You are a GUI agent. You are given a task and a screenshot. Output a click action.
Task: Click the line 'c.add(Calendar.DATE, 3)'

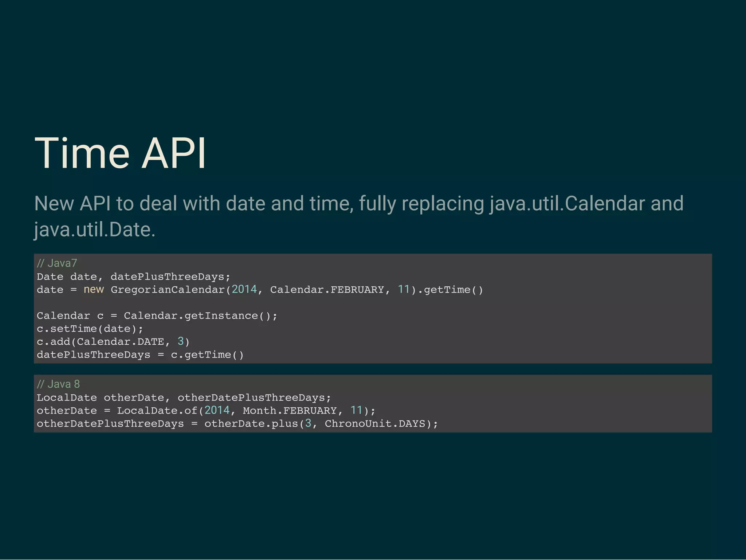[x=113, y=342]
